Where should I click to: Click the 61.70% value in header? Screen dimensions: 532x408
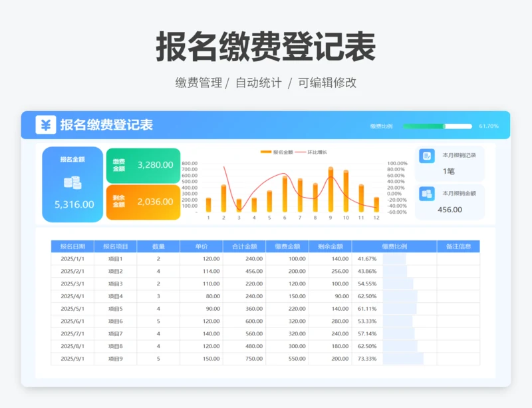[x=489, y=126]
